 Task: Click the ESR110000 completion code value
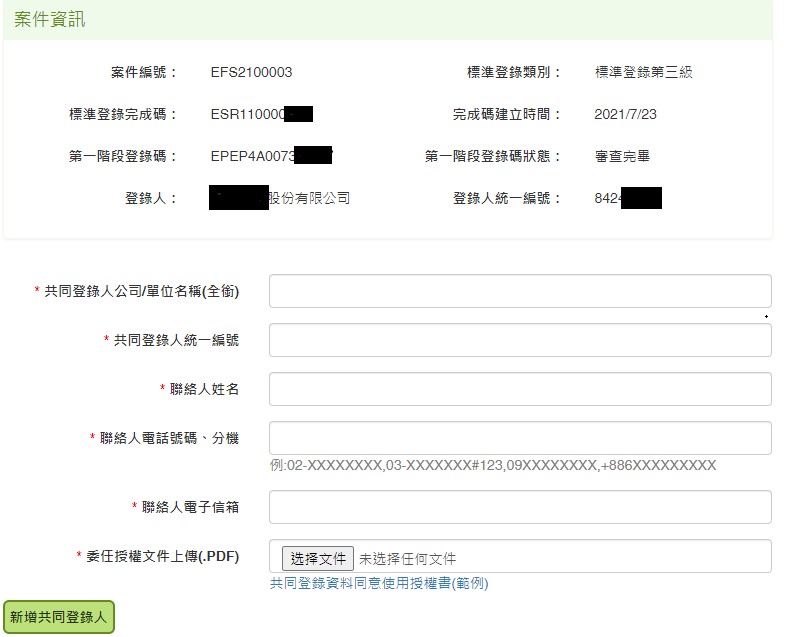(248, 114)
